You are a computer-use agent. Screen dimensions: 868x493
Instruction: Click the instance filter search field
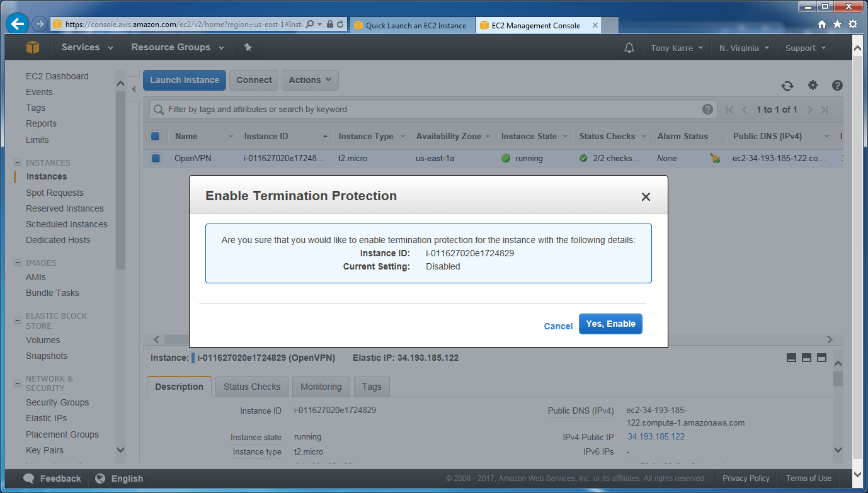coord(433,109)
